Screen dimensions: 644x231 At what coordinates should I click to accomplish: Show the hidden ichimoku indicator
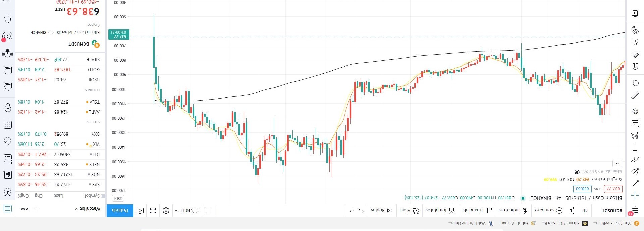tap(577, 171)
